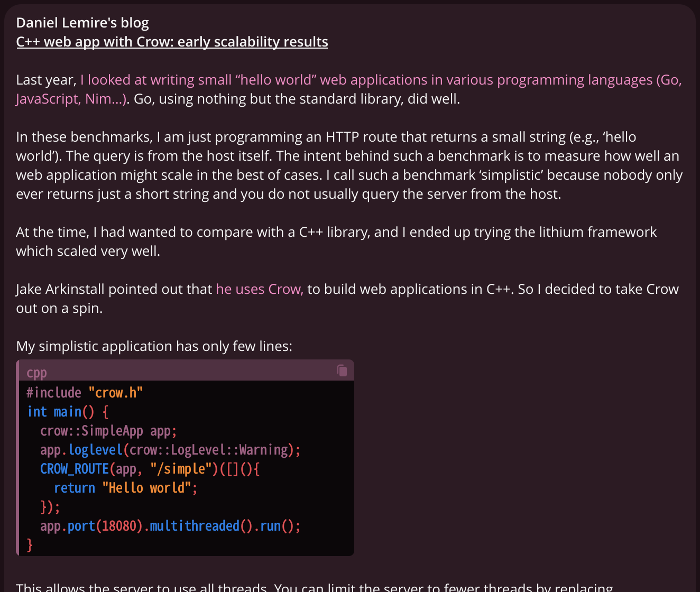Click the '#include "crow.h"' code line
The height and width of the screenshot is (592, 700).
coord(85,393)
